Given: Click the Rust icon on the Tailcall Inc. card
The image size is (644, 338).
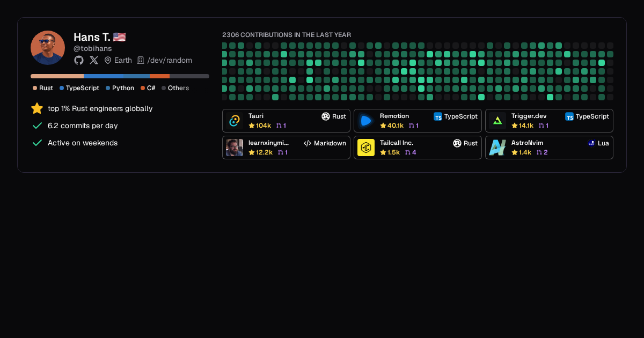Looking at the screenshot, I should click(x=457, y=143).
